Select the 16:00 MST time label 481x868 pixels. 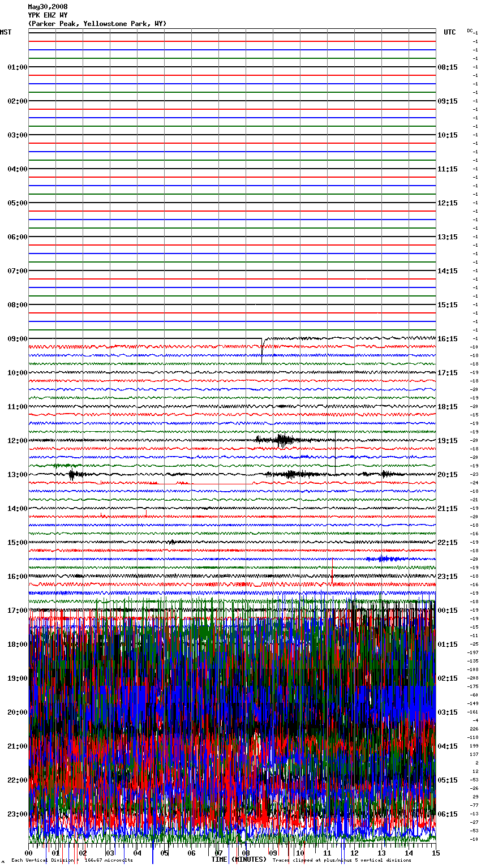(18, 577)
